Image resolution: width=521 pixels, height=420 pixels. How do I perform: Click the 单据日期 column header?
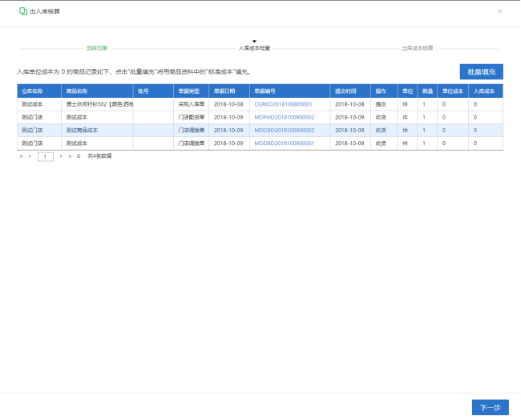229,91
